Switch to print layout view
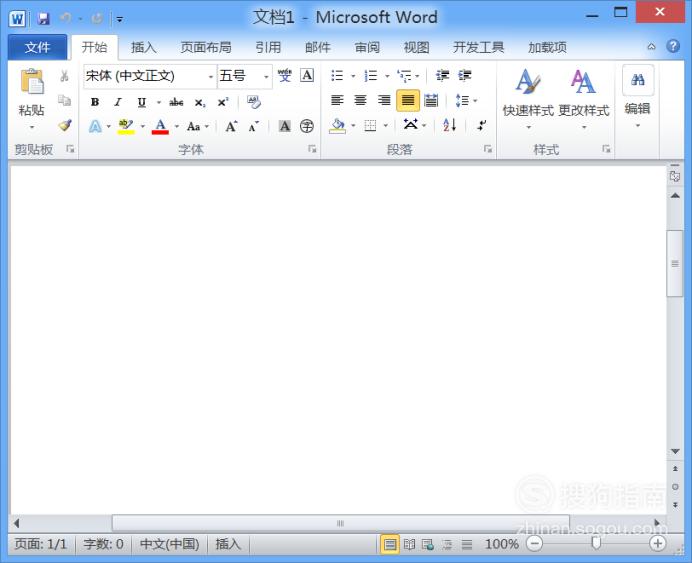Viewport: 692px width, 563px height. 390,544
